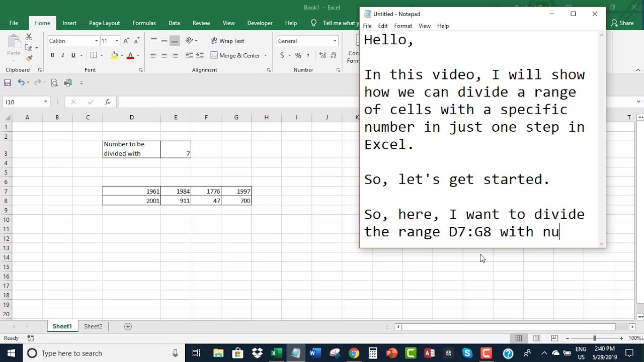The image size is (644, 362).
Task: Open Word from the taskbar
Action: [x=315, y=353]
